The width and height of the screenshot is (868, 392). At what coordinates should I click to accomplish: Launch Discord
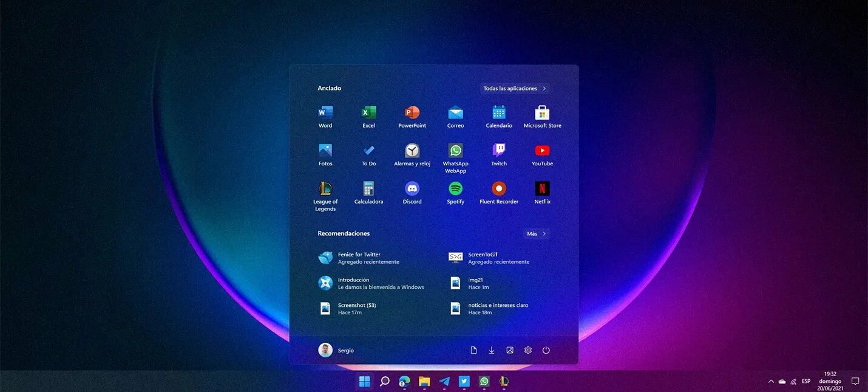tap(412, 193)
